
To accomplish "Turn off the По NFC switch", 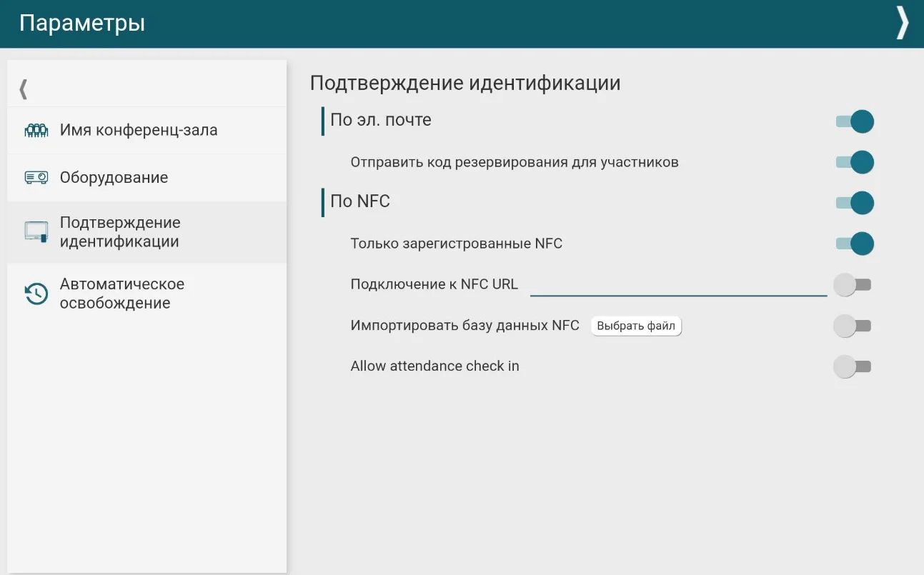I will 855,203.
